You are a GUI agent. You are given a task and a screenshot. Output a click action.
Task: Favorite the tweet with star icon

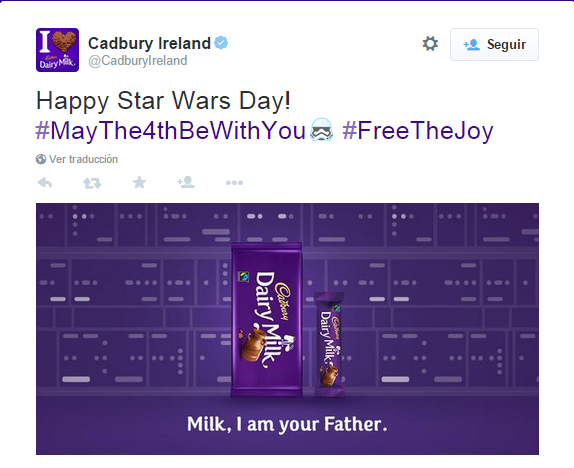pyautogui.click(x=139, y=182)
